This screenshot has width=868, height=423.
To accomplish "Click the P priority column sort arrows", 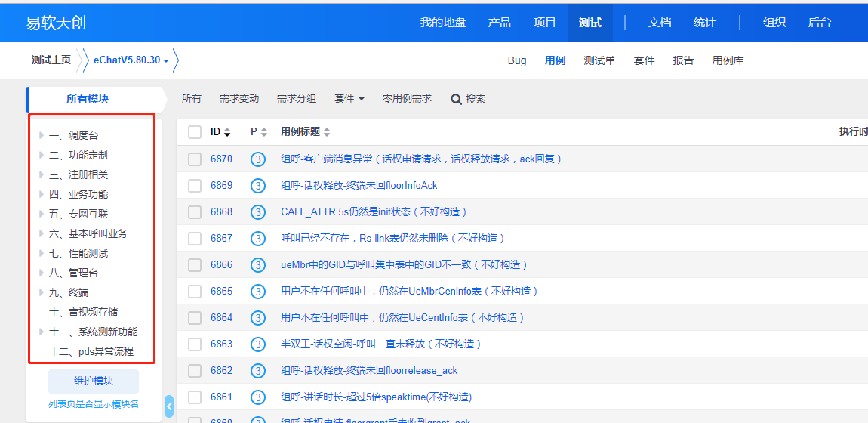I will tap(263, 132).
